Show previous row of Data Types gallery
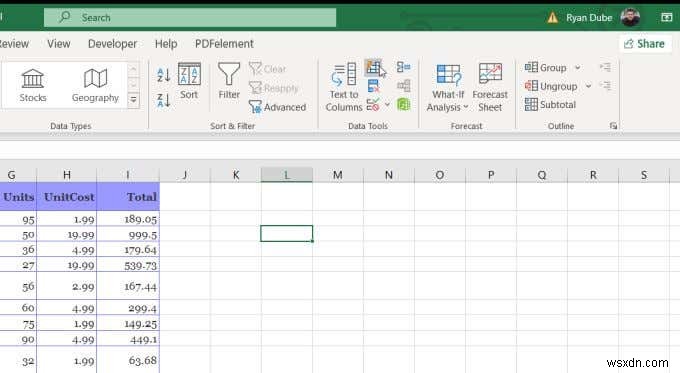Viewport: 680px width, 373px height. pos(134,69)
